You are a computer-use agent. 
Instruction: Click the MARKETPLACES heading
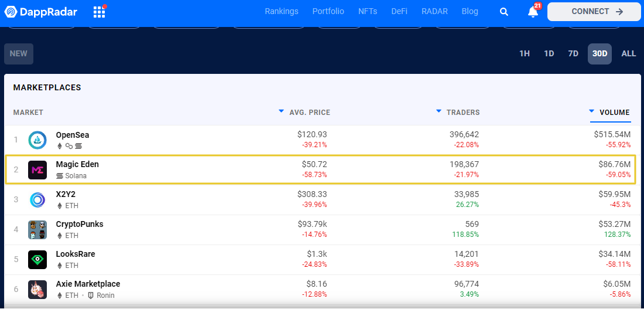47,87
